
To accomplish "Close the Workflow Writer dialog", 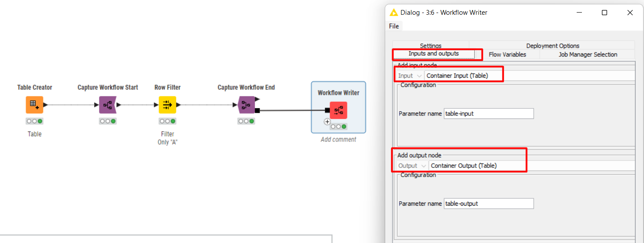I will pyautogui.click(x=630, y=13).
